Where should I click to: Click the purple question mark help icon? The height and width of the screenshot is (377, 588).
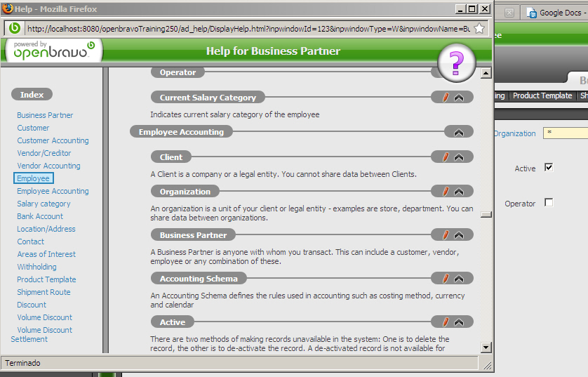[x=456, y=62]
